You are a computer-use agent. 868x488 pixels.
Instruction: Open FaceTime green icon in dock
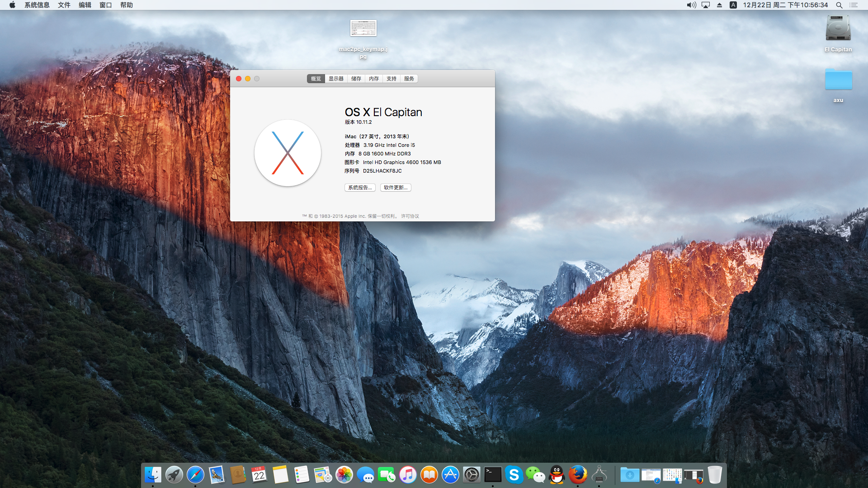[387, 475]
